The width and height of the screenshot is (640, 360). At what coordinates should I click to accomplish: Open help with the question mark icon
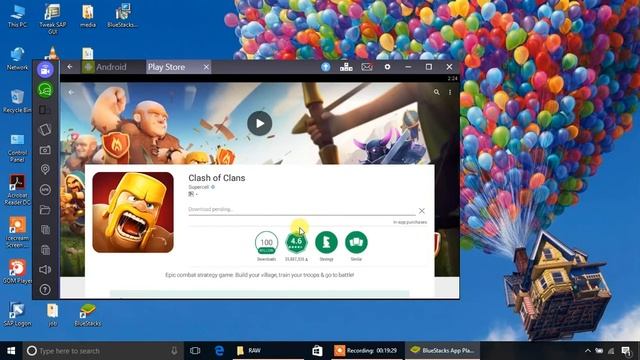tap(45, 289)
